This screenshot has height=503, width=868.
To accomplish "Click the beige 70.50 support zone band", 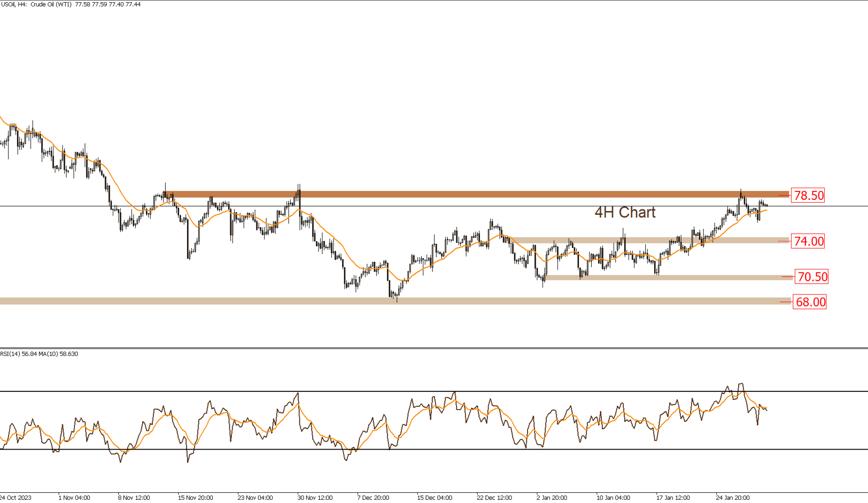I will [668, 277].
